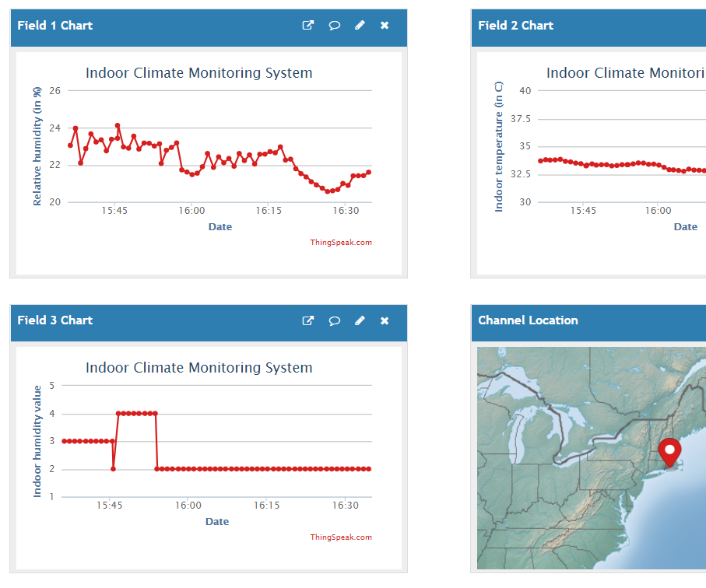
Task: Click the Date label under Field 2 chart
Action: click(x=685, y=227)
